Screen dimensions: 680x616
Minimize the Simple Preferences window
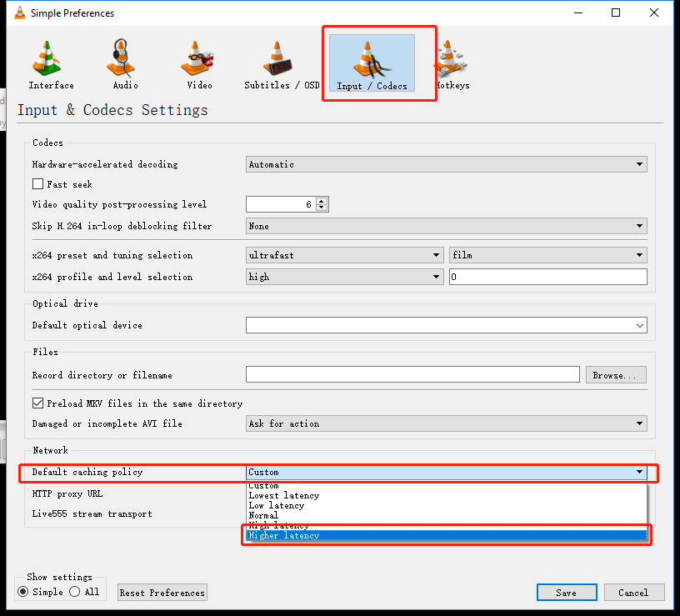click(x=578, y=13)
